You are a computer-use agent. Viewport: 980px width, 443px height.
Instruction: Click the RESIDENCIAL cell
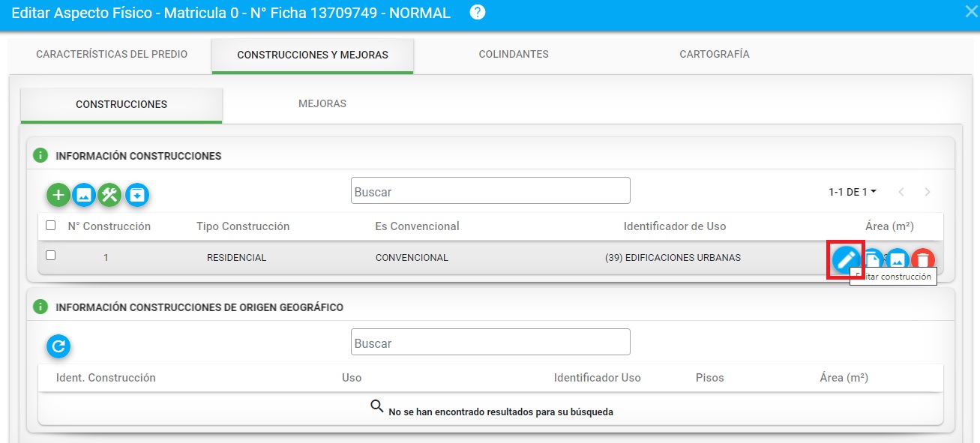237,258
